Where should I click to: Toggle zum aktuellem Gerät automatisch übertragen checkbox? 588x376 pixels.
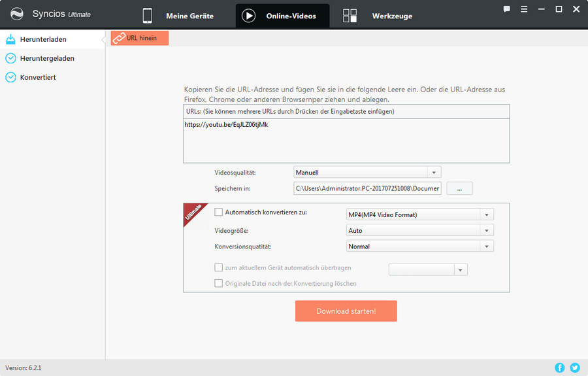pos(218,267)
